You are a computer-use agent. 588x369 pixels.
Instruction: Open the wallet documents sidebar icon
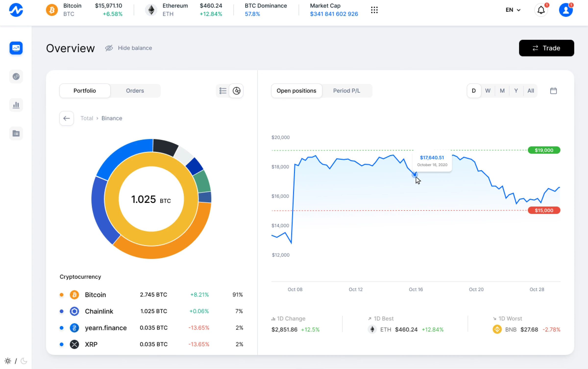(16, 134)
